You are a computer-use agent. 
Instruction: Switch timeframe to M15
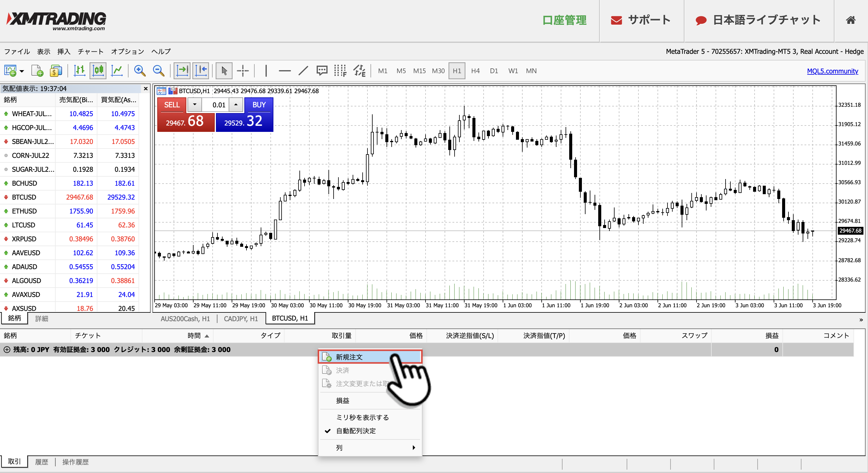(x=419, y=71)
